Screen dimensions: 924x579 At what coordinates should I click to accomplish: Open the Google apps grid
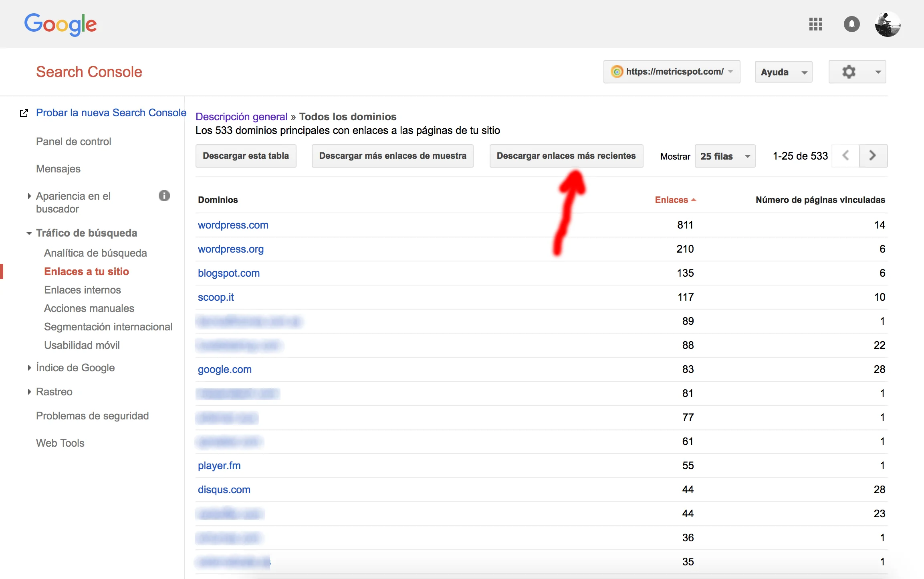tap(815, 24)
